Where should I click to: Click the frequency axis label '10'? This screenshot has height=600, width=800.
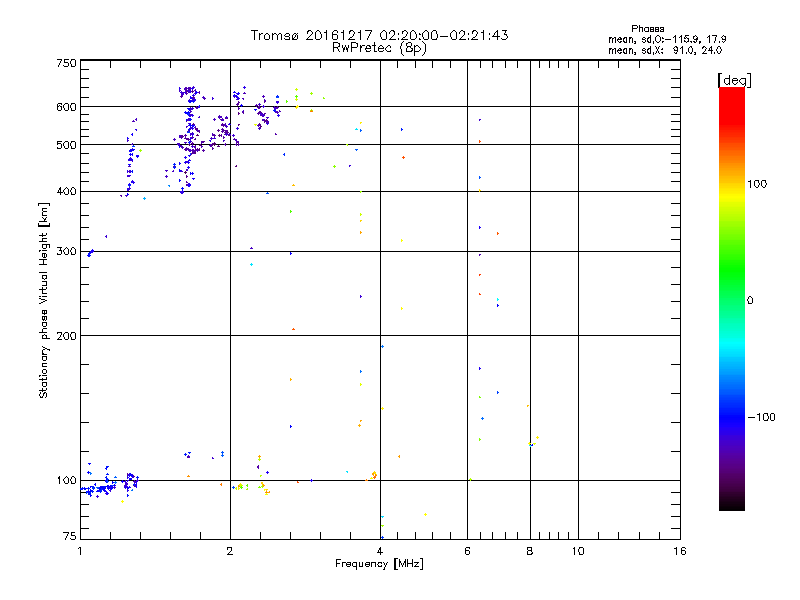[578, 551]
